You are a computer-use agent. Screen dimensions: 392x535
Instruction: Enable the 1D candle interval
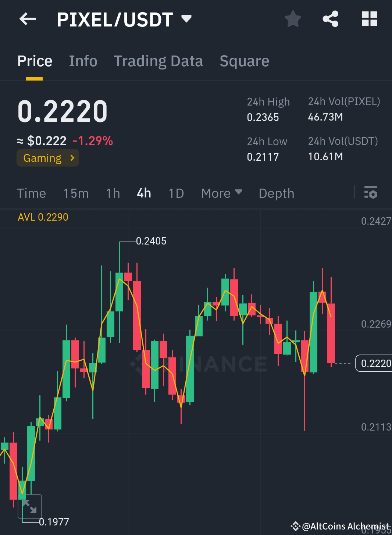[176, 193]
